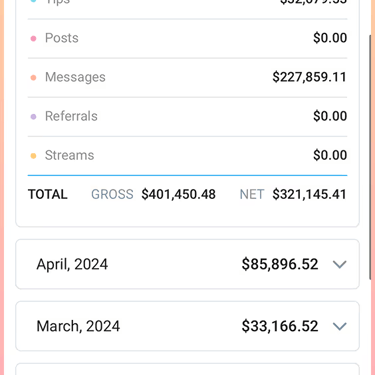Click the yellow Streams category dot

tap(33, 156)
